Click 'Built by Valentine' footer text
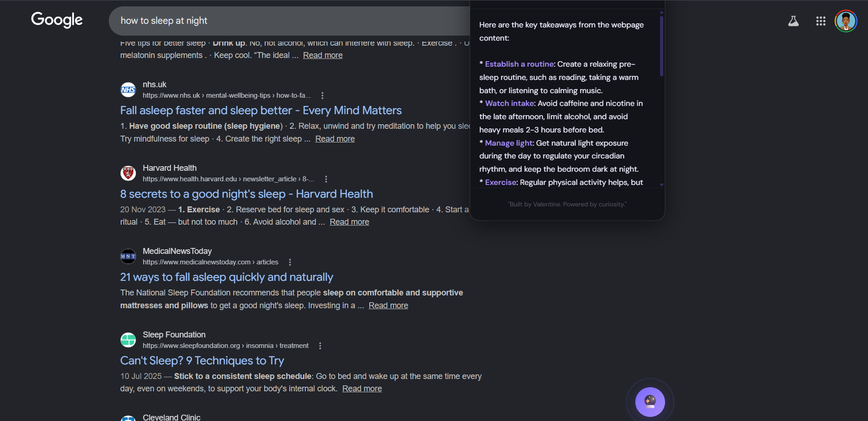This screenshot has width=868, height=421. 567,204
